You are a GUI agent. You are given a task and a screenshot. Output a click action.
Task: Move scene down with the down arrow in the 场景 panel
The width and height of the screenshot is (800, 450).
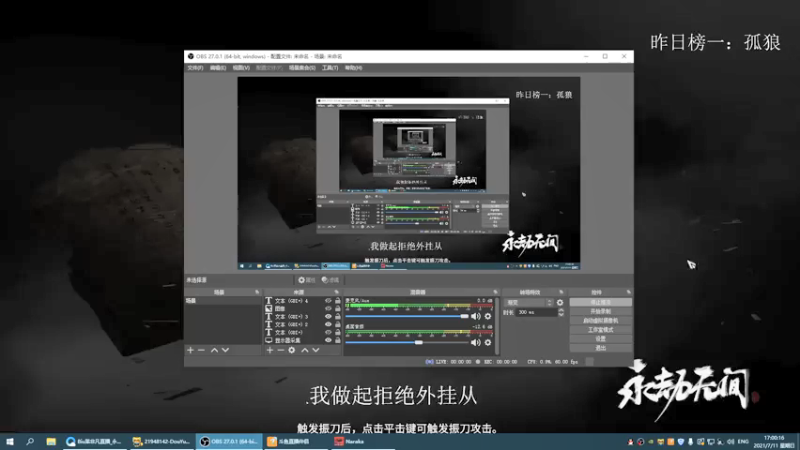(225, 350)
